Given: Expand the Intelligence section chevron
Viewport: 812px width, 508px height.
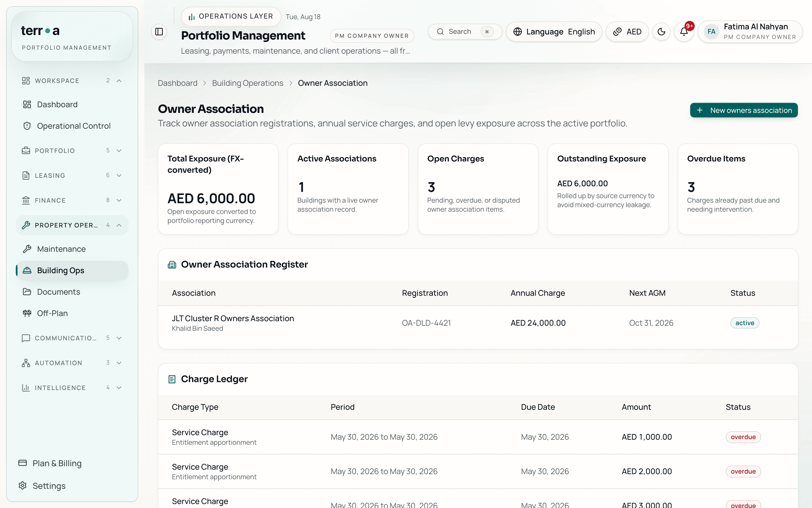Looking at the screenshot, I should coord(119,388).
